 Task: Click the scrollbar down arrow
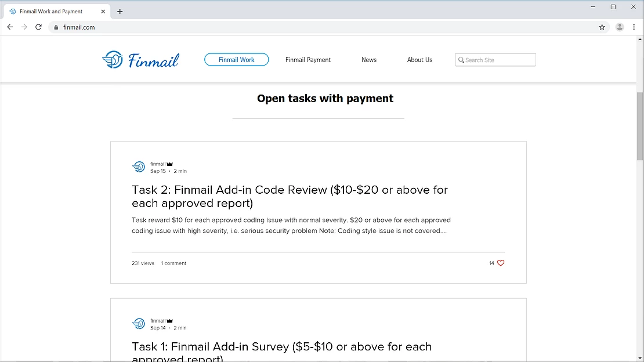640,359
